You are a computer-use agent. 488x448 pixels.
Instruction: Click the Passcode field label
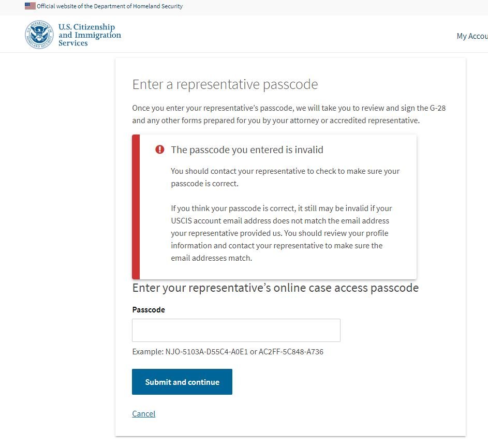(149, 309)
